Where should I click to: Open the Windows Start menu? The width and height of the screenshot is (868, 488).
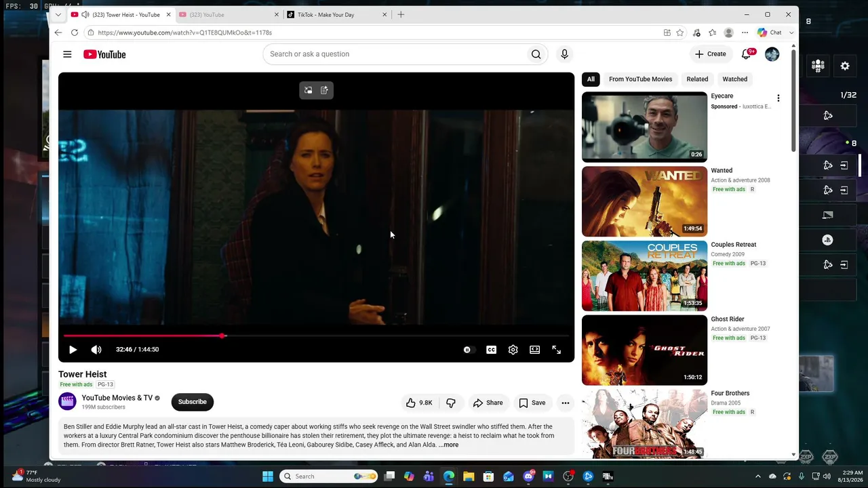coord(268,476)
